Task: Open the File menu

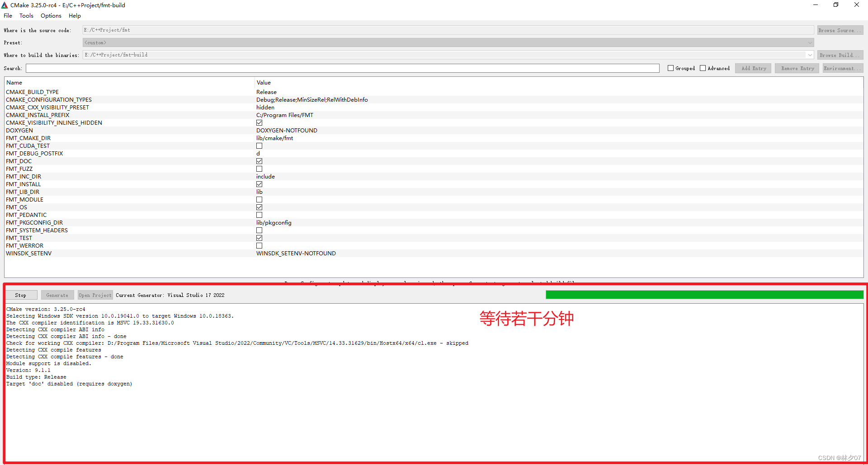Action: pos(8,16)
